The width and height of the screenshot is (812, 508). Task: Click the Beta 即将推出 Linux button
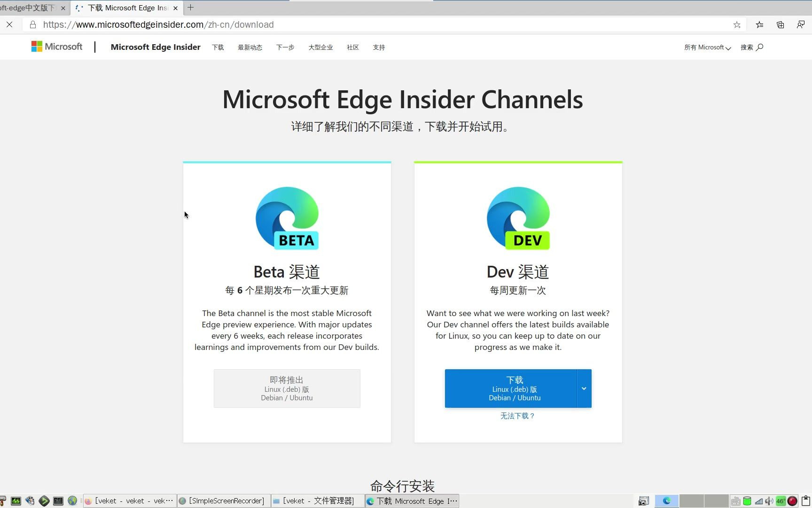tap(287, 389)
